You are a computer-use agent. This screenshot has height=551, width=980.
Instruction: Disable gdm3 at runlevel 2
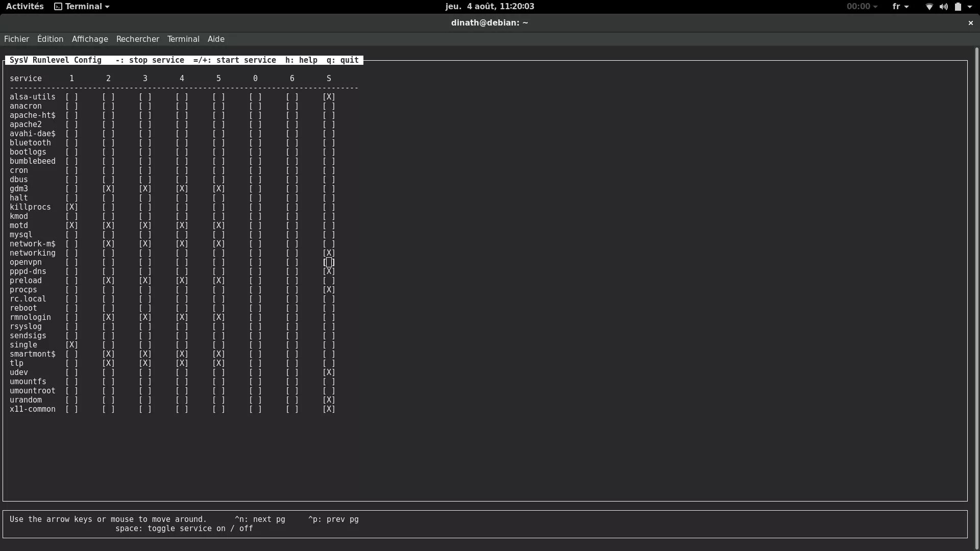(x=108, y=189)
